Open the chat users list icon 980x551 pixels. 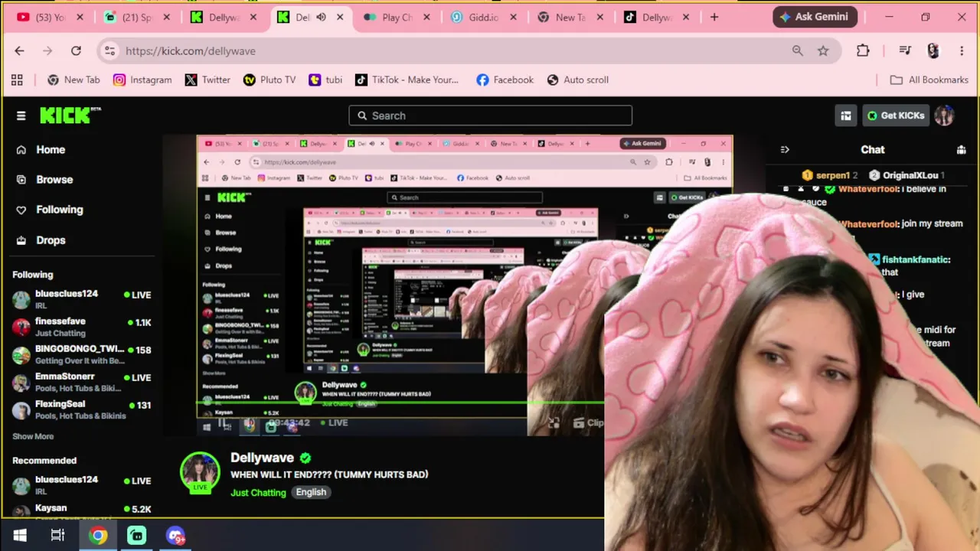(x=962, y=150)
